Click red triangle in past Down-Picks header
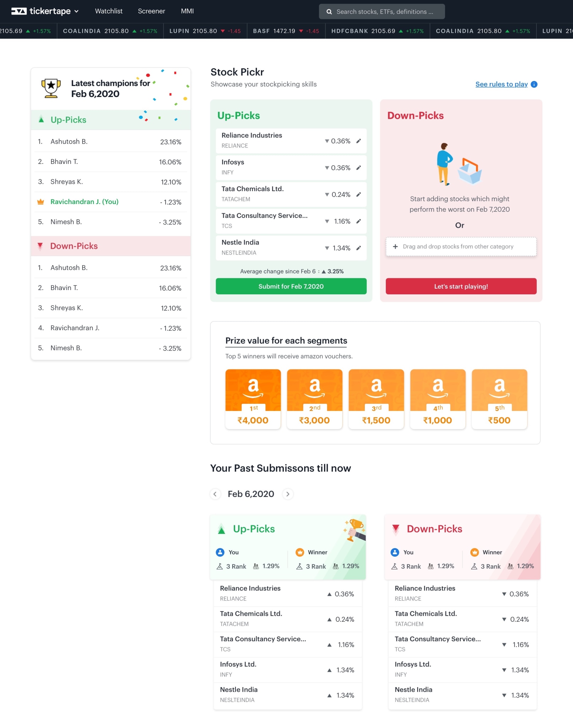This screenshot has height=728, width=573. [x=395, y=529]
